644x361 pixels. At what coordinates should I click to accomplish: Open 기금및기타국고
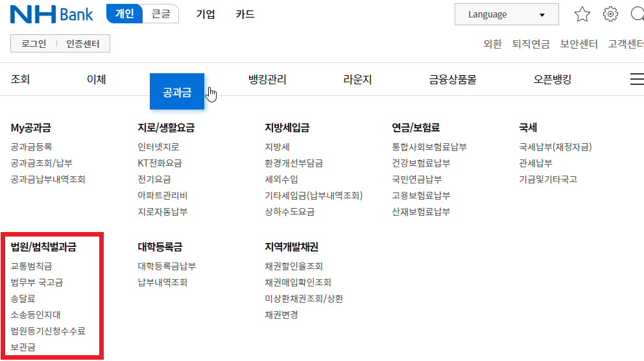point(548,180)
